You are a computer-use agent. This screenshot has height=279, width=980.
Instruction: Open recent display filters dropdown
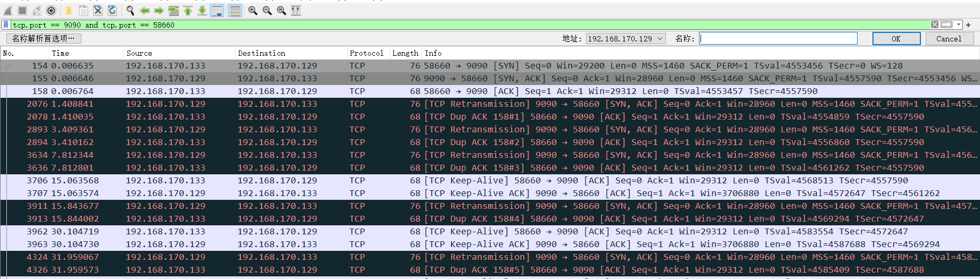pos(958,24)
